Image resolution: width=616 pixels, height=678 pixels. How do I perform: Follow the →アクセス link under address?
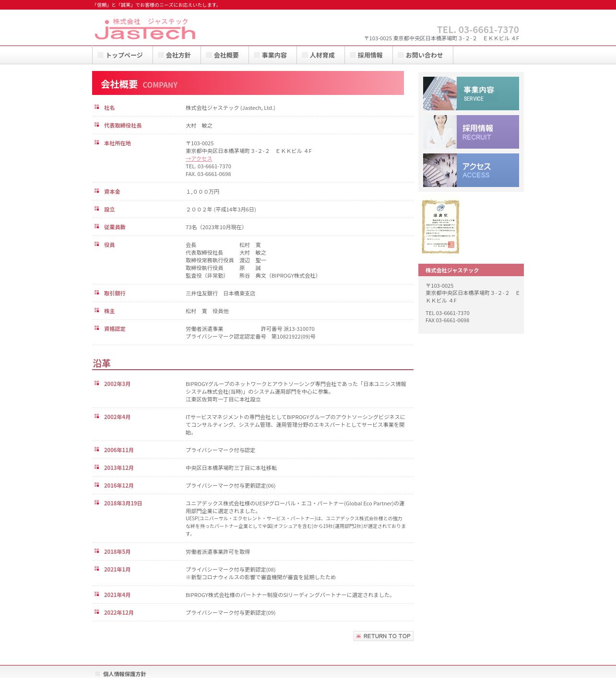coord(199,159)
